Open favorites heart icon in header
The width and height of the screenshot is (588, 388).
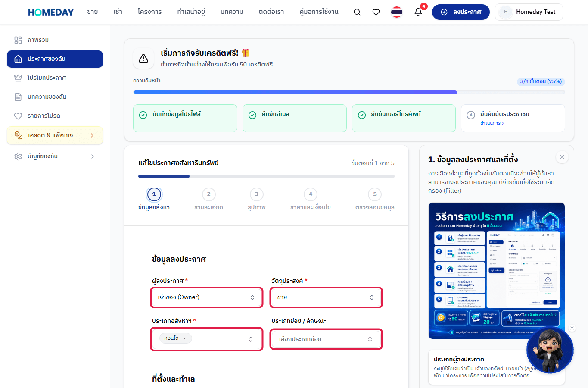(x=376, y=12)
